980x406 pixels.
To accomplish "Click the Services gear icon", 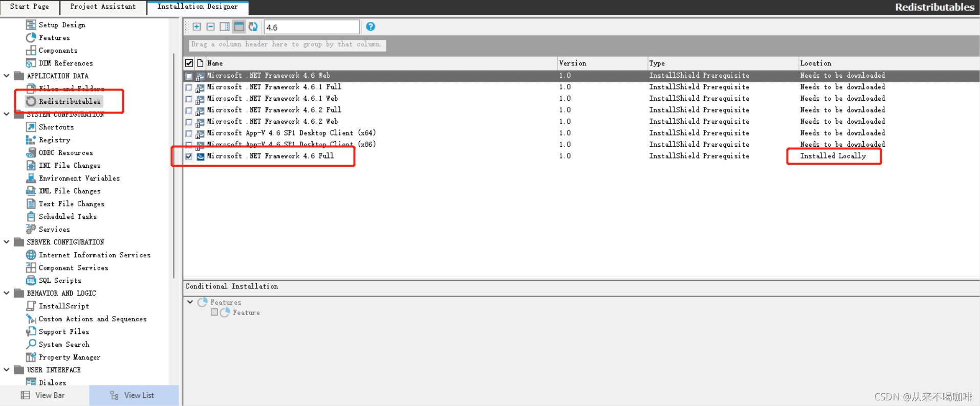I will point(31,229).
